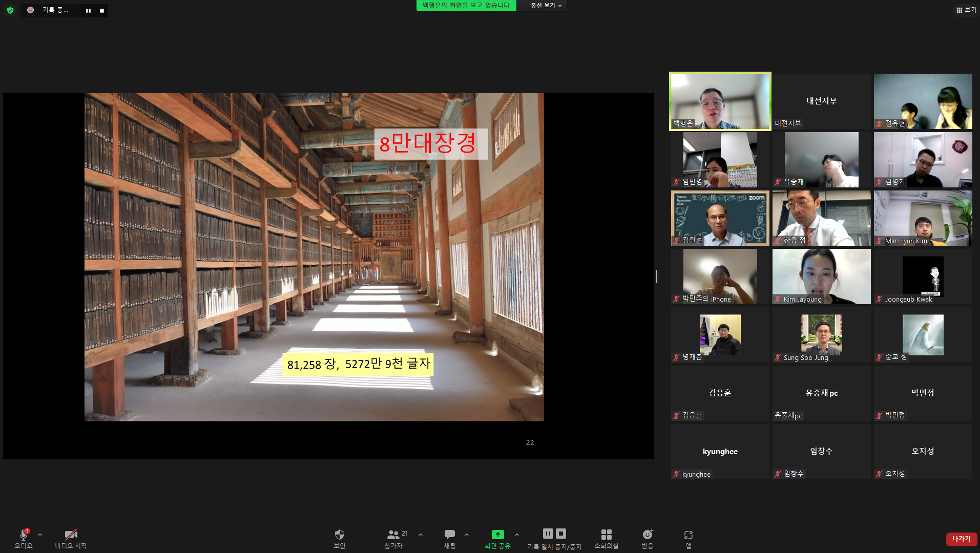Stop the recording in top bar
This screenshot has width=980, height=553.
pos(102,10)
